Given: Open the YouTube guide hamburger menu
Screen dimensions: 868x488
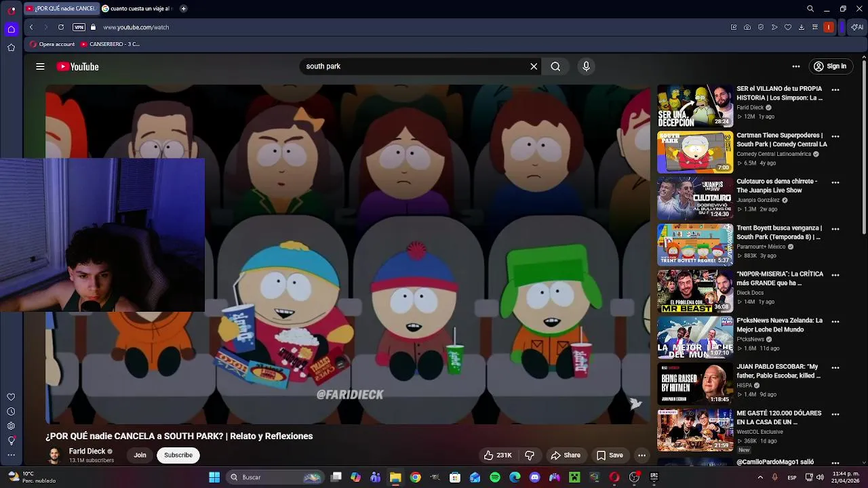Looking at the screenshot, I should click(40, 66).
